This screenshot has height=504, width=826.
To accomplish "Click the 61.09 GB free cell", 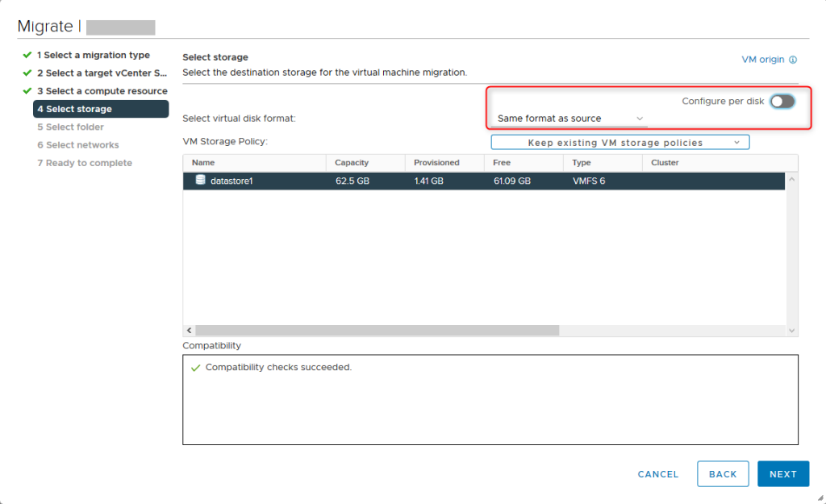I will pyautogui.click(x=512, y=181).
